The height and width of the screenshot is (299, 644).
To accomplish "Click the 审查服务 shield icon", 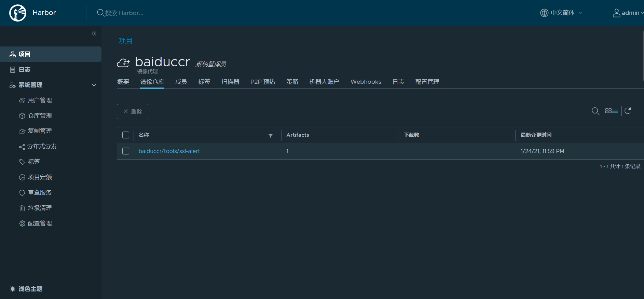I will point(22,193).
